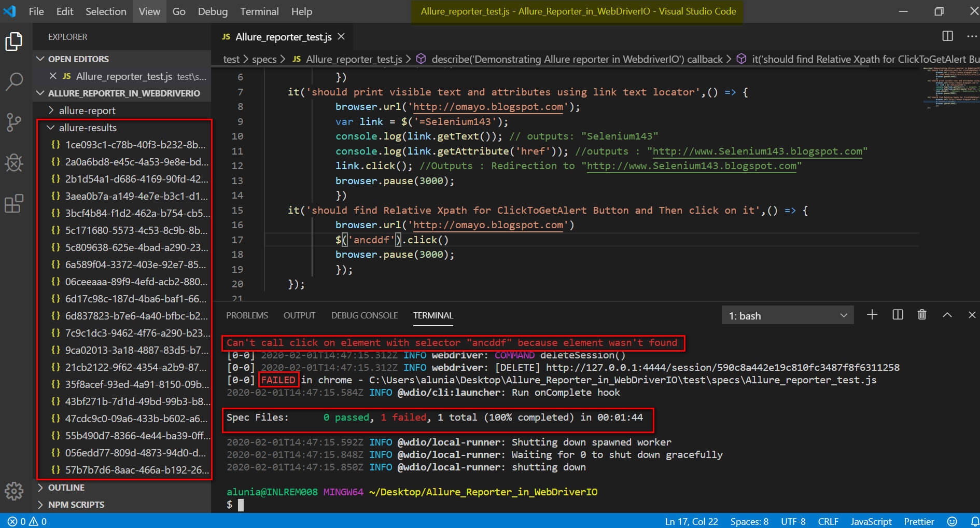Kill the terminal with trash icon
The height and width of the screenshot is (528, 980).
pos(922,315)
